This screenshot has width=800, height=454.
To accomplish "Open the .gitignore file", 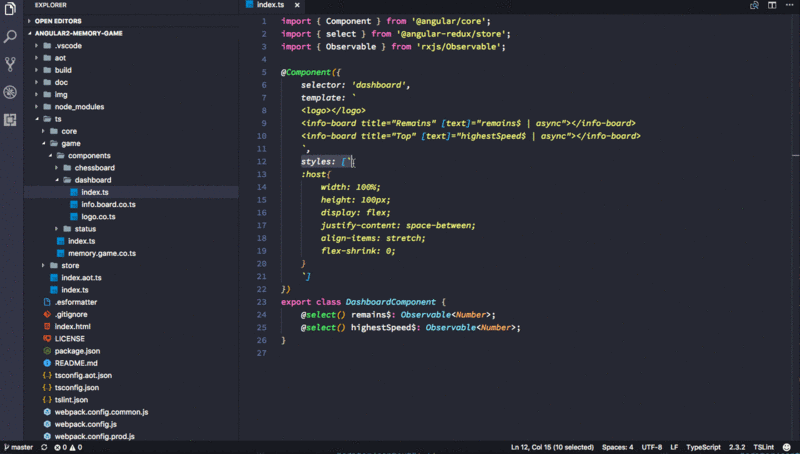I will pyautogui.click(x=70, y=314).
